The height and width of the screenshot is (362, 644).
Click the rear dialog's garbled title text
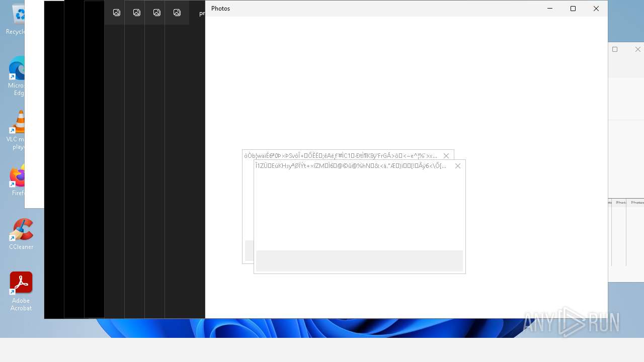click(x=341, y=156)
